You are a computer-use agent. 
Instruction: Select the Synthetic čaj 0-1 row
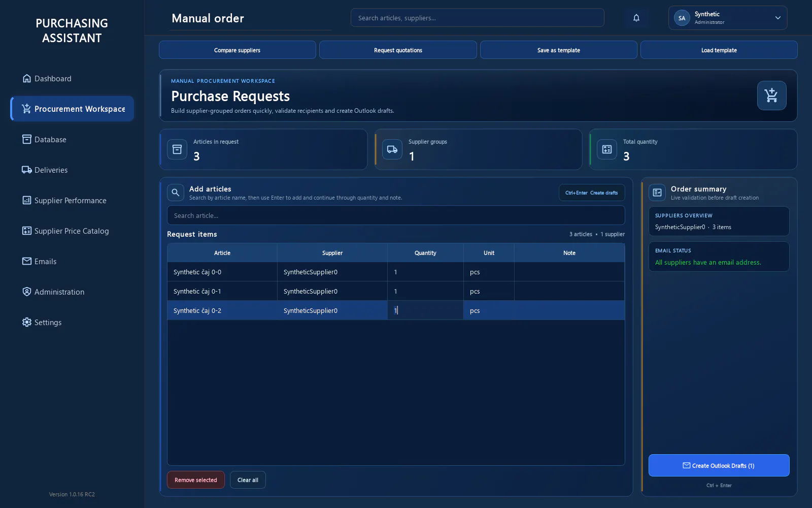point(396,291)
